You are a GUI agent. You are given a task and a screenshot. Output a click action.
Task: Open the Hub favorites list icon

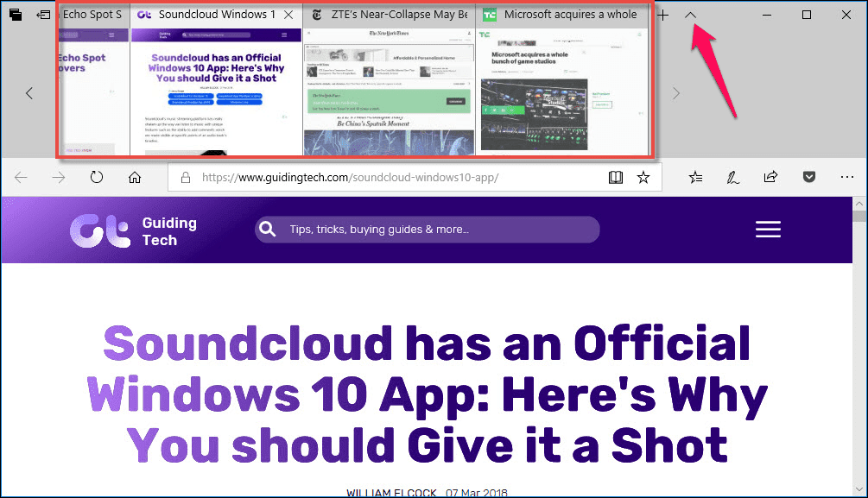[x=696, y=177]
